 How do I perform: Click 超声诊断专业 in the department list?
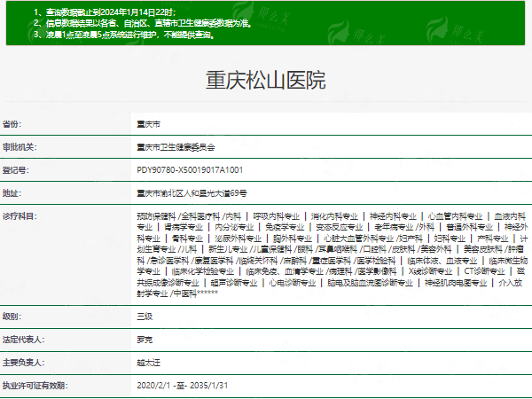234,283
